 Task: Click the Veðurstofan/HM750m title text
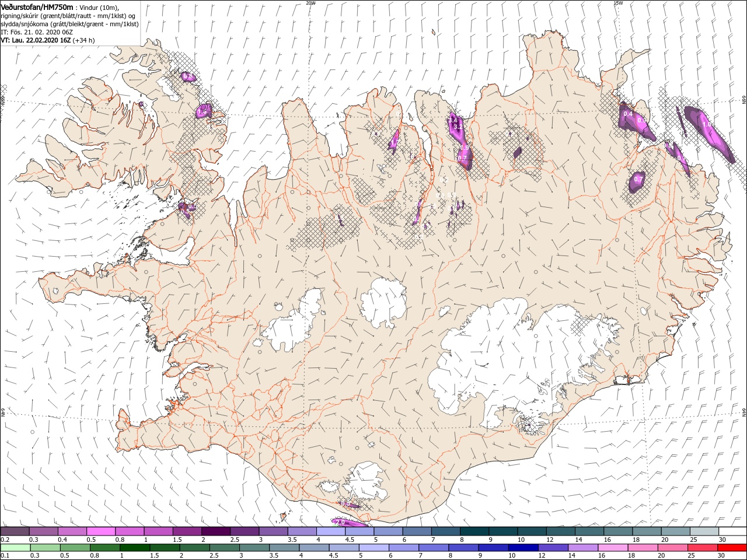point(37,7)
